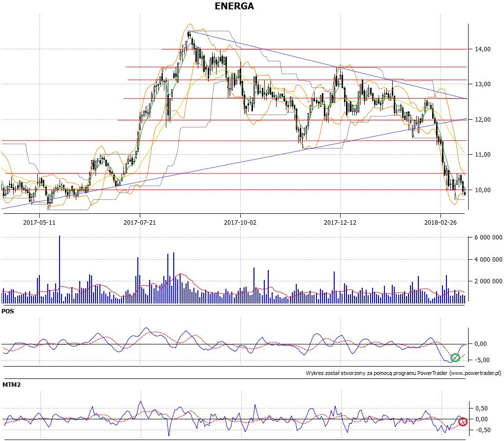The width and height of the screenshot is (504, 441).
Task: Select the 2017-05-11 date label
Action: (x=39, y=222)
